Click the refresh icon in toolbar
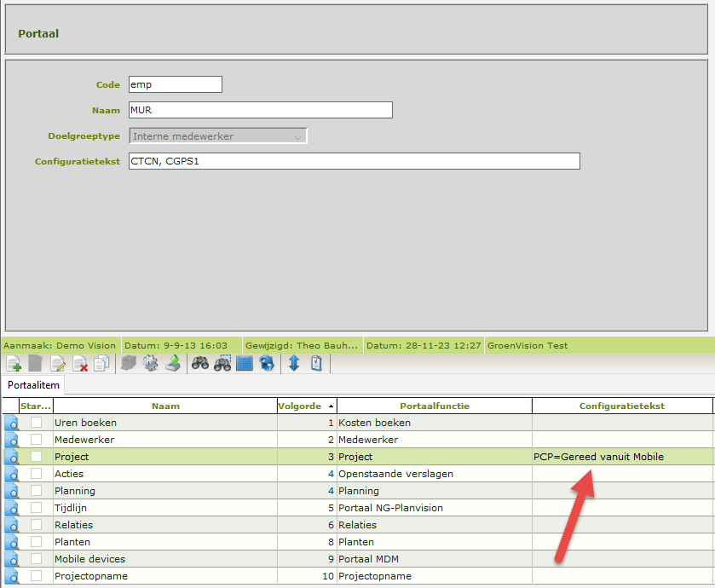This screenshot has height=588, width=715. point(267,364)
